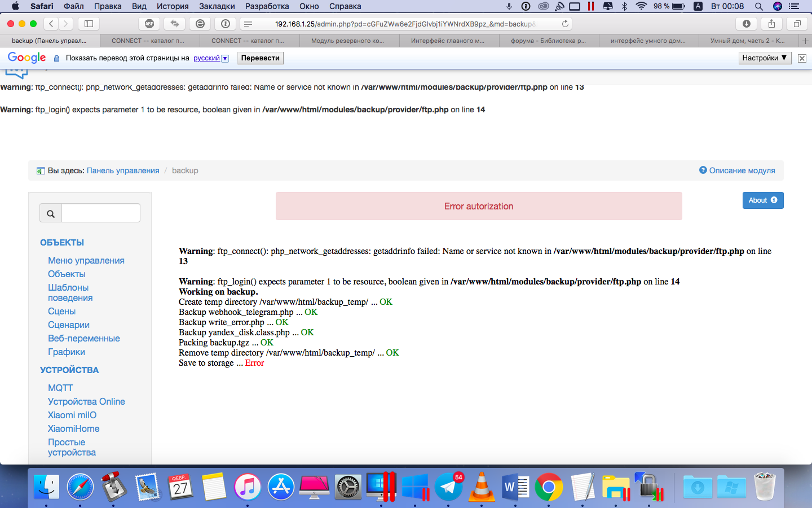This screenshot has height=508, width=812.
Task: Click the 'Error autorization' alert message
Action: (x=479, y=206)
